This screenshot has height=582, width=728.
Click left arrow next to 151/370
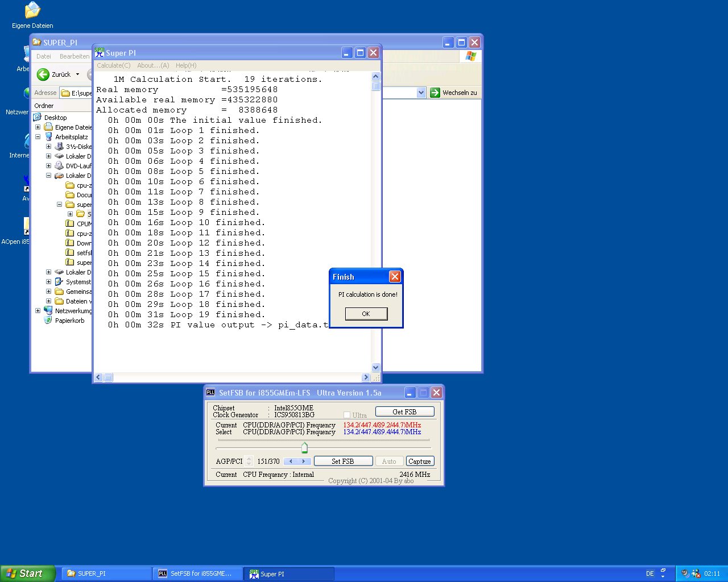coord(291,461)
